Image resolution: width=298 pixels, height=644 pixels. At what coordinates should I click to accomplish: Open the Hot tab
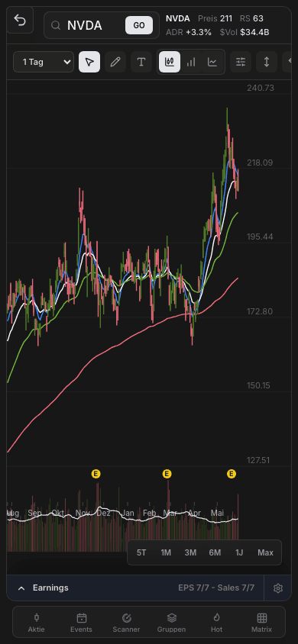216,623
